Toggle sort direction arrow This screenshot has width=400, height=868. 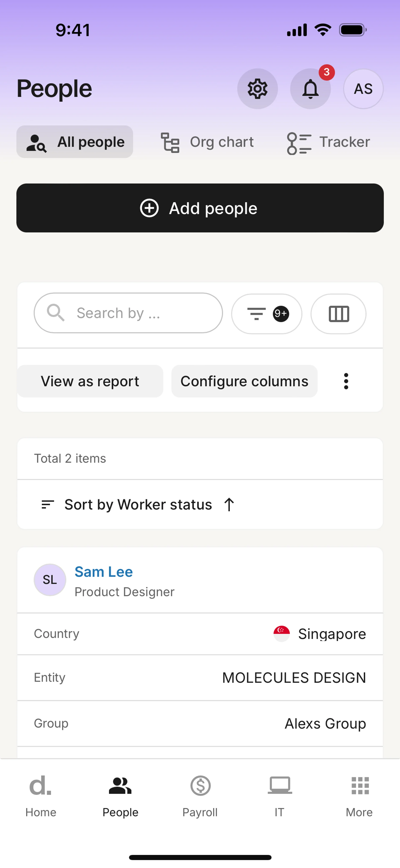click(229, 504)
